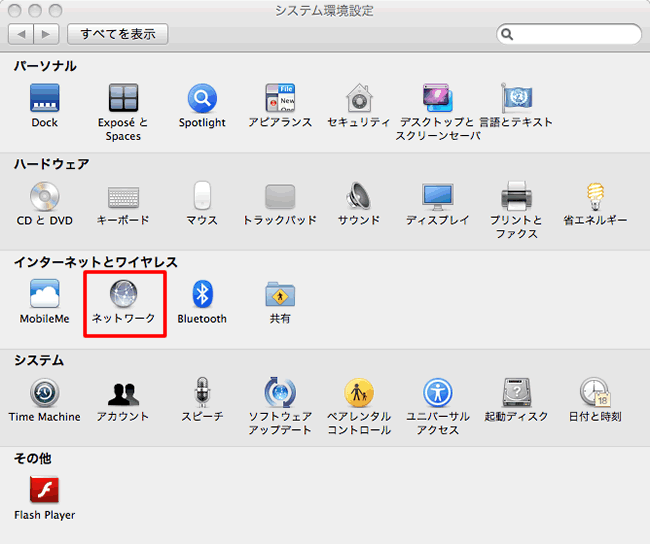
Task: Click the ハードウェア section heading
Action: click(51, 164)
